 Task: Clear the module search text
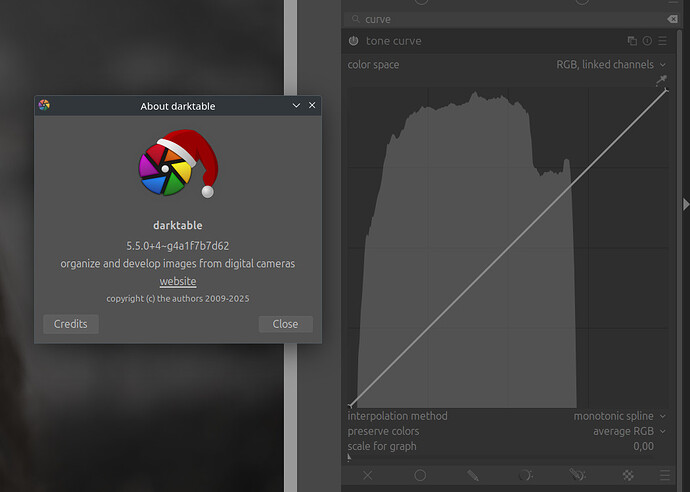point(672,19)
